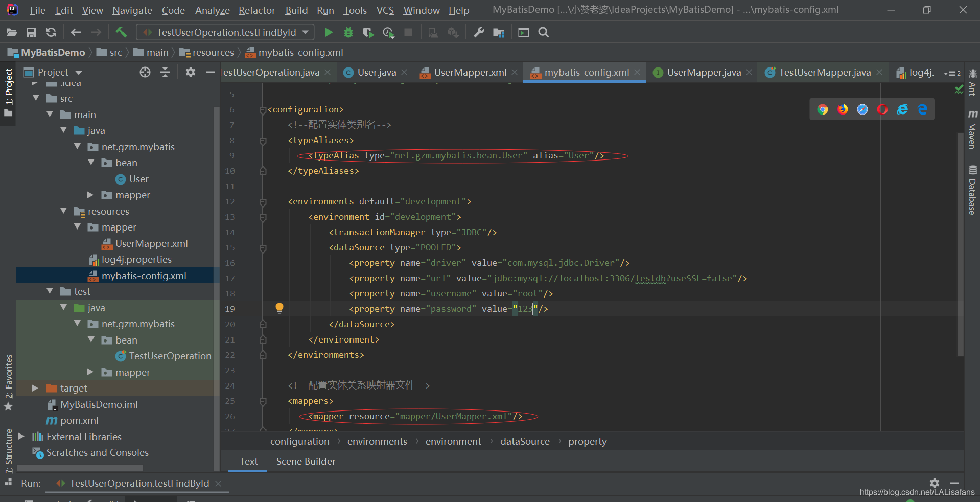Navigate forward with the right arrow icon
The image size is (980, 502).
point(96,33)
